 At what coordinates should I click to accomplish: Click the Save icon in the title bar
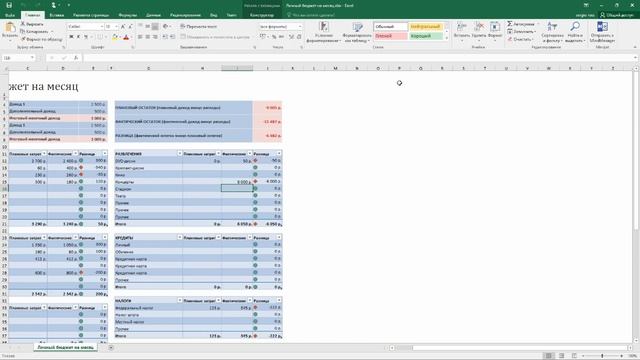click(x=9, y=5)
